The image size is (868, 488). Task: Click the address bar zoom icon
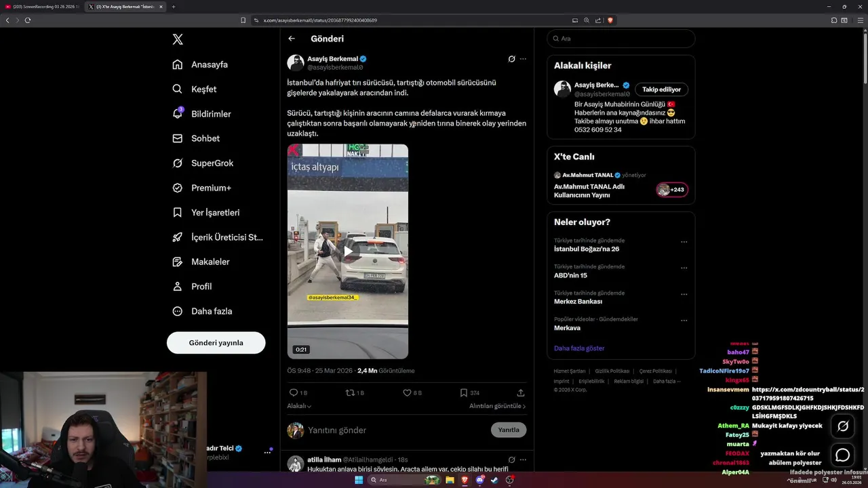(x=587, y=20)
